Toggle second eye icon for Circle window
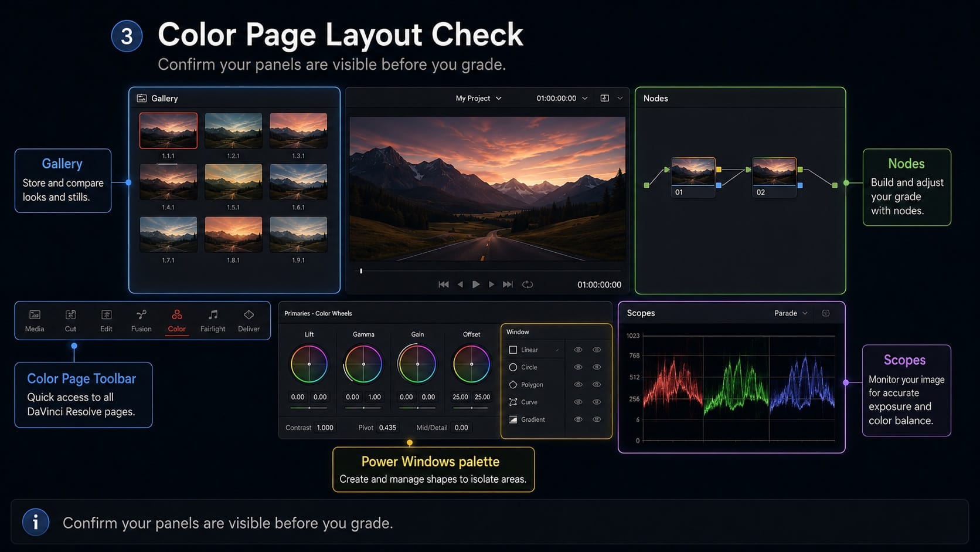Viewport: 980px width, 552px height. click(x=597, y=367)
